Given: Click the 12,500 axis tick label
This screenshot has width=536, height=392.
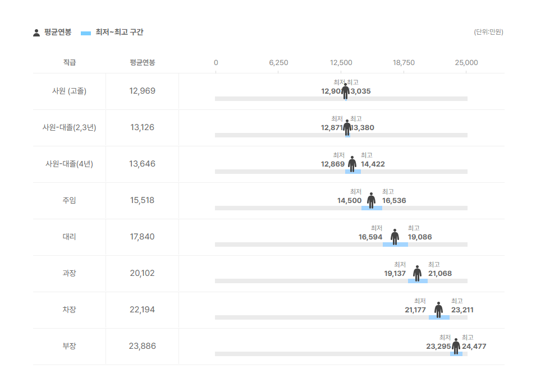Looking at the screenshot, I should tap(341, 62).
